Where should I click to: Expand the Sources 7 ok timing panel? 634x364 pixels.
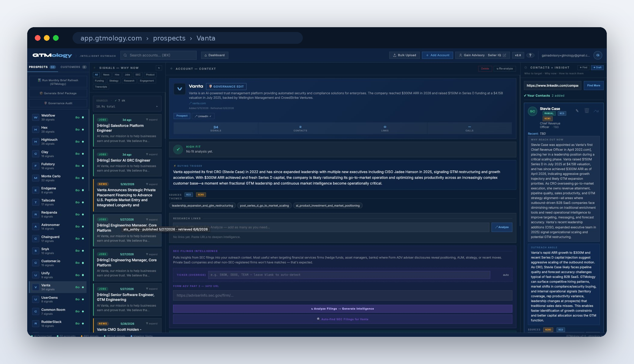tap(127, 104)
